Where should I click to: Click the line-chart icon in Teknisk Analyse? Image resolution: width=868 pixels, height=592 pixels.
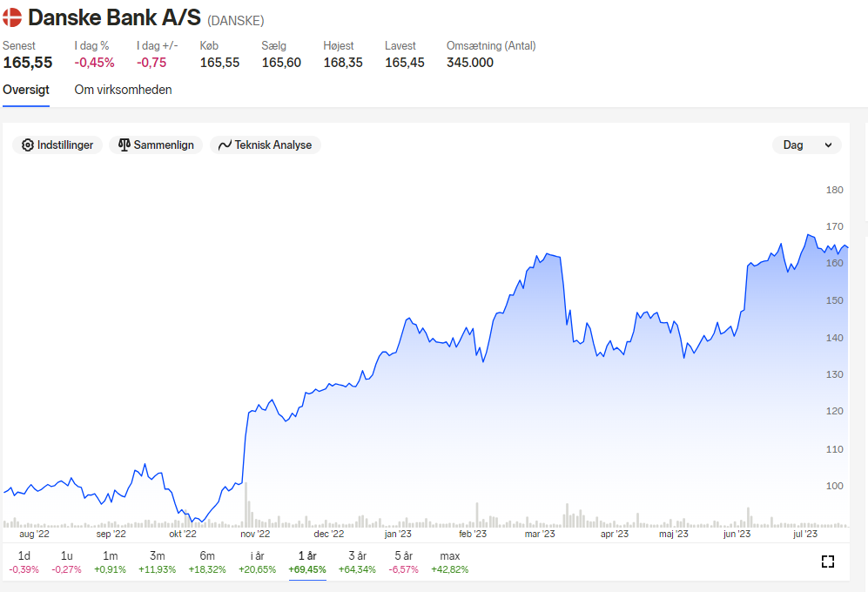[225, 145]
